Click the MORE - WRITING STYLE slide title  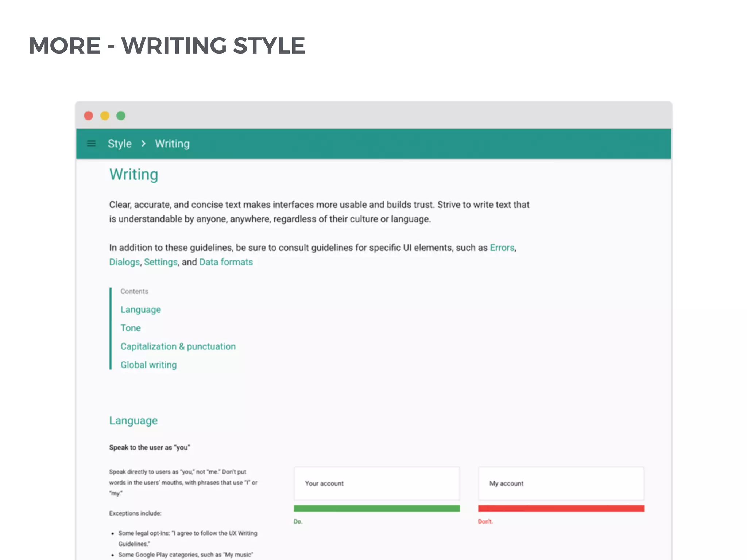click(x=167, y=46)
